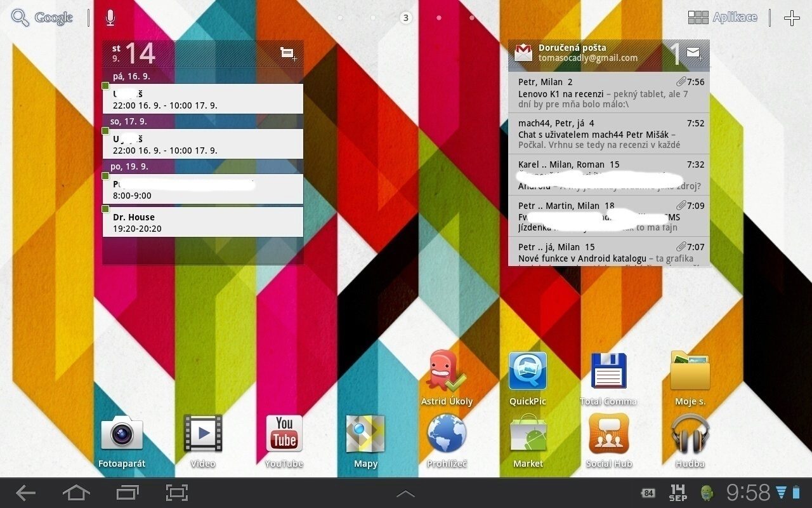The width and height of the screenshot is (812, 508).
Task: Open Astrid Úkoly tasks app
Action: (447, 378)
